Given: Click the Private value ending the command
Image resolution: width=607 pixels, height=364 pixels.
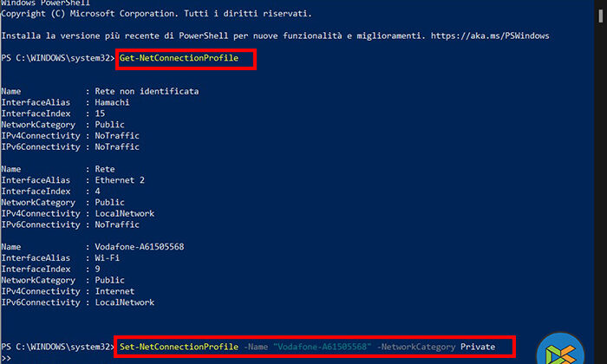Looking at the screenshot, I should coord(478,347).
